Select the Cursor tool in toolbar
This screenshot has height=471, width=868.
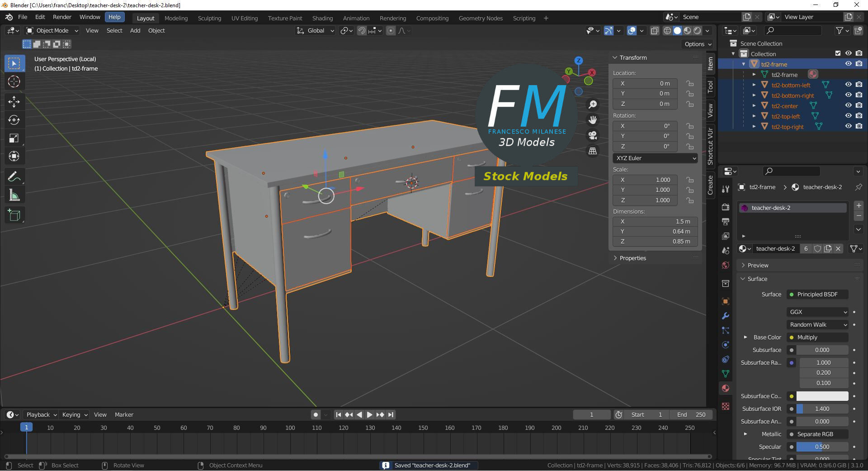(14, 82)
